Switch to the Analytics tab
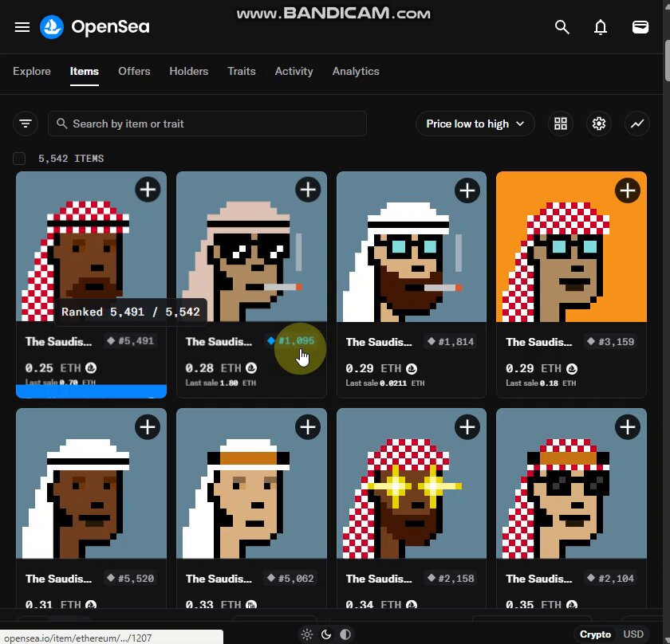670x644 pixels. tap(356, 71)
